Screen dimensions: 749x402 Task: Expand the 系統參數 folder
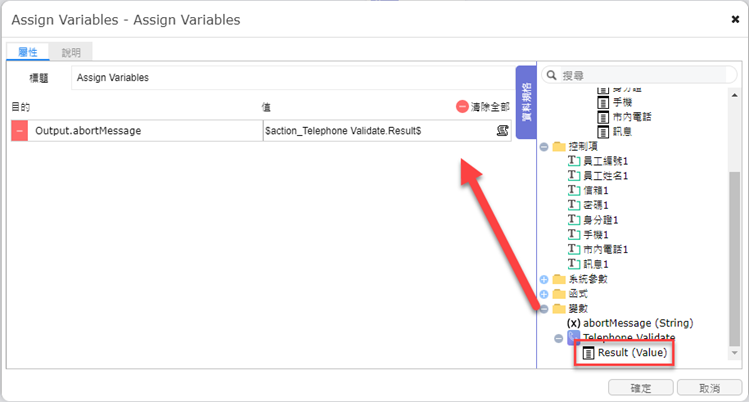click(544, 279)
